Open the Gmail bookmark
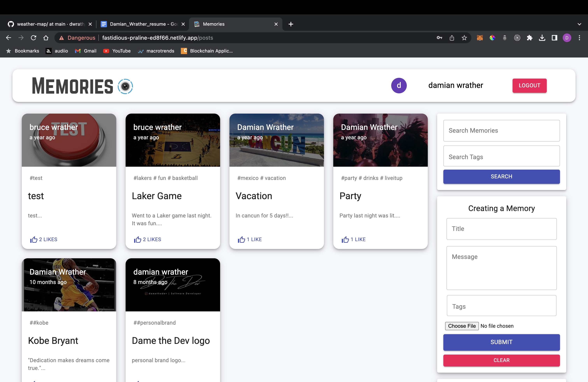The image size is (588, 382). [x=86, y=51]
